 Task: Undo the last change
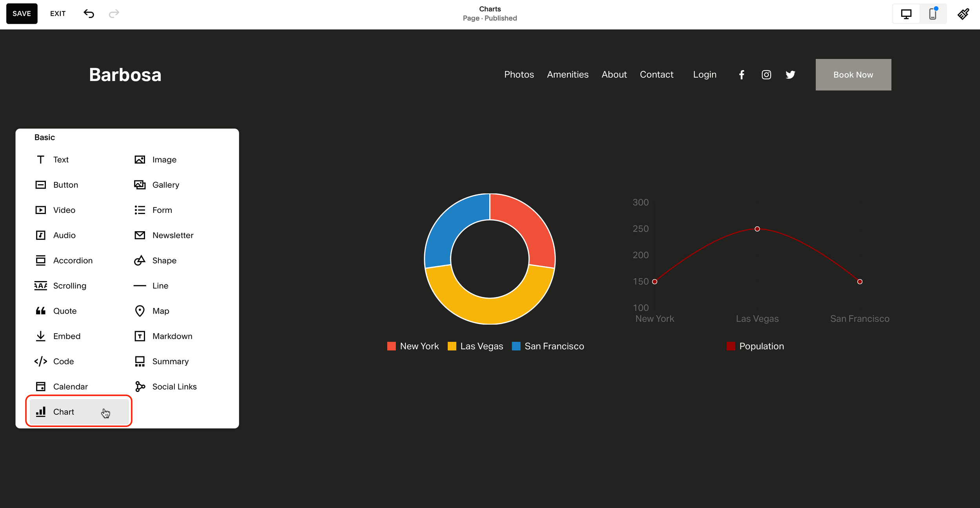click(x=89, y=13)
